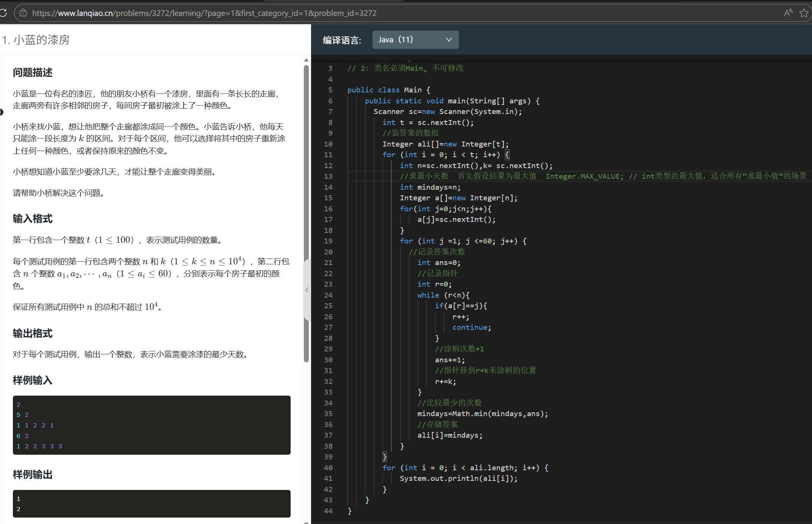The image size is (812, 524).
Task: Add page to favorites with star icon
Action: tap(804, 13)
